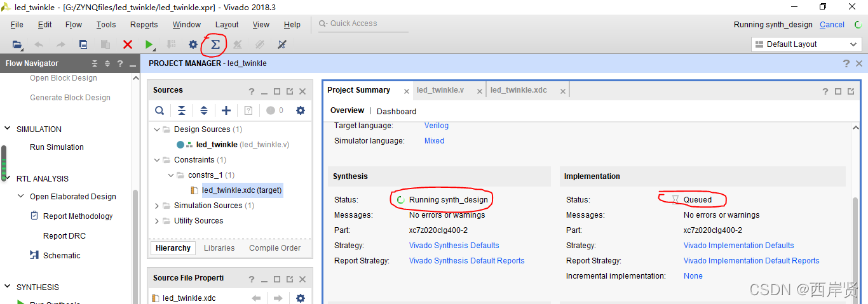
Task: Open the Dashboard view
Action: [397, 111]
